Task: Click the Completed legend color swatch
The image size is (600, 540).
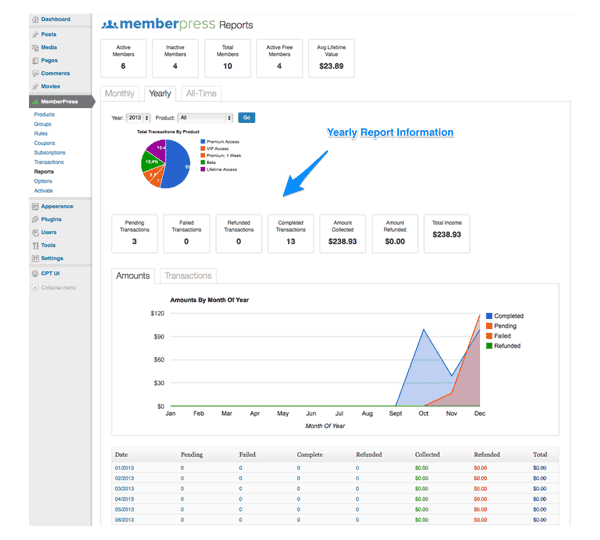Action: pos(488,316)
